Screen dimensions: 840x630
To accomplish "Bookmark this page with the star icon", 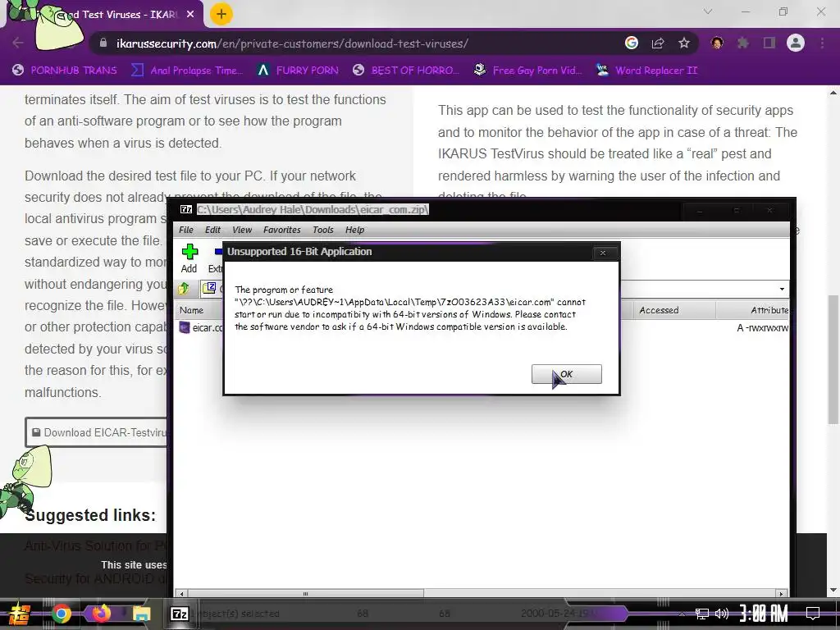I will tap(684, 43).
